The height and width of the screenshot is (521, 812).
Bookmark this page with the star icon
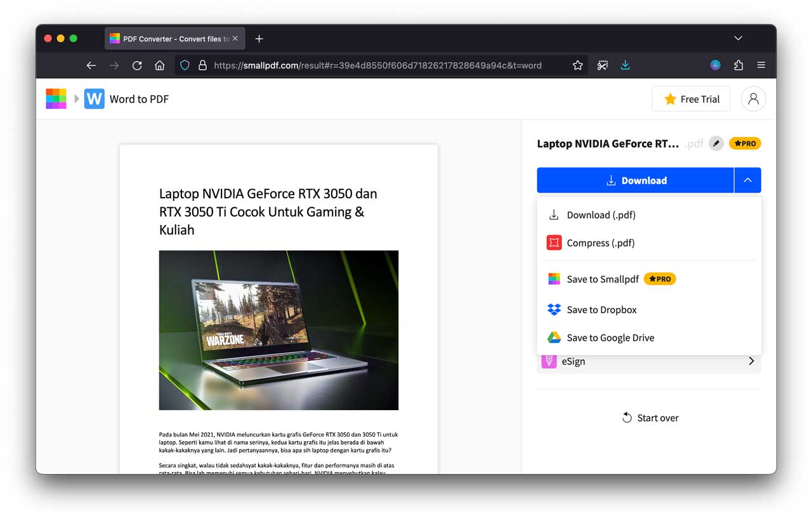point(578,65)
